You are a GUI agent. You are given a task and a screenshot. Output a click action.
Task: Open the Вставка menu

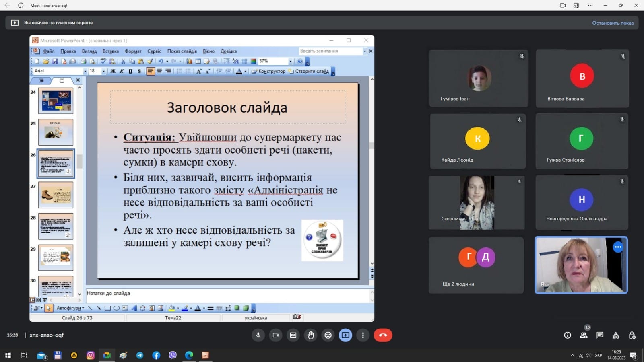(x=110, y=51)
